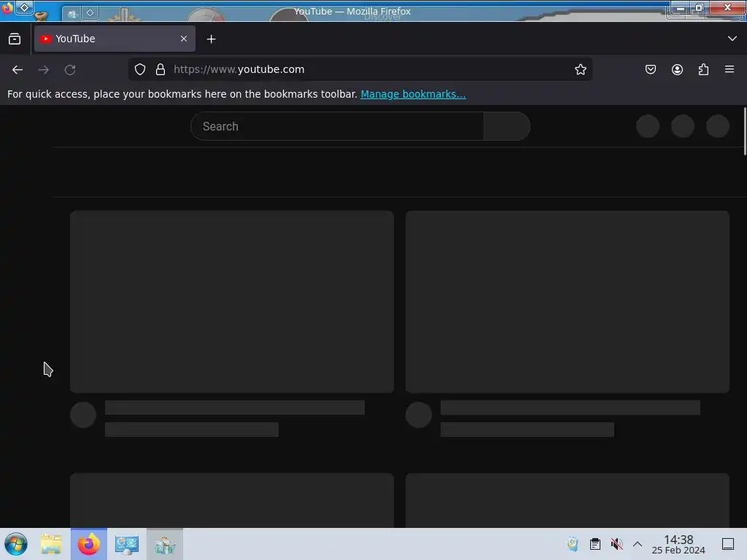Expand the list all tabs chevron
Viewport: 747px width, 560px height.
coord(732,39)
